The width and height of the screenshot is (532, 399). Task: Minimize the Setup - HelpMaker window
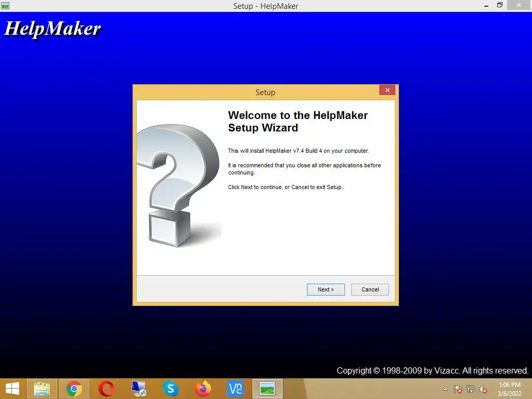click(x=486, y=5)
